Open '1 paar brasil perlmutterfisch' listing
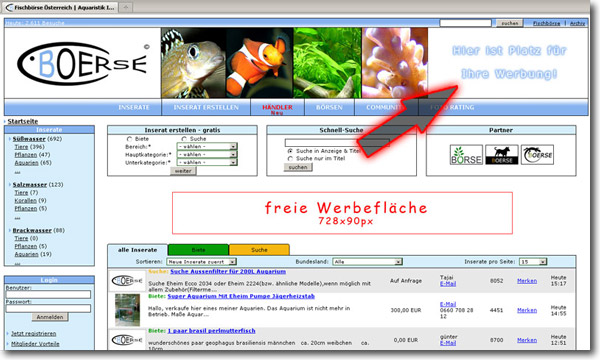The image size is (600, 360). 211,331
